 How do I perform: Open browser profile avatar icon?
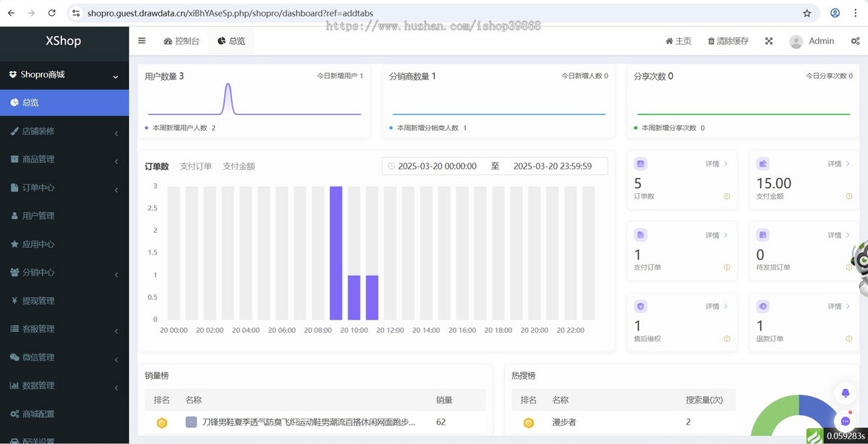835,13
